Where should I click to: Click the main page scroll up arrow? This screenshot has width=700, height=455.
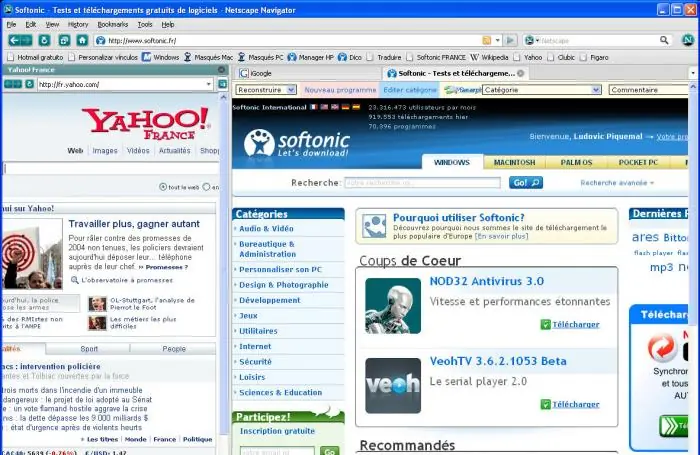pos(693,87)
